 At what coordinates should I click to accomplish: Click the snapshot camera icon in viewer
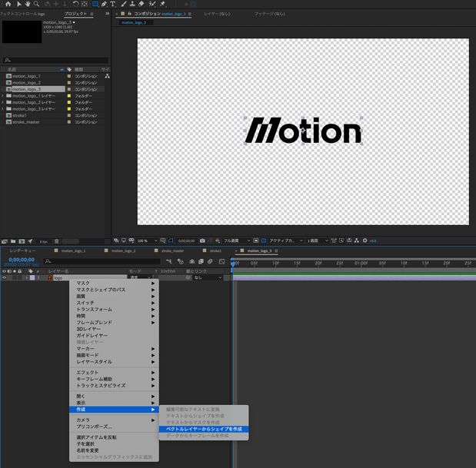pos(202,241)
